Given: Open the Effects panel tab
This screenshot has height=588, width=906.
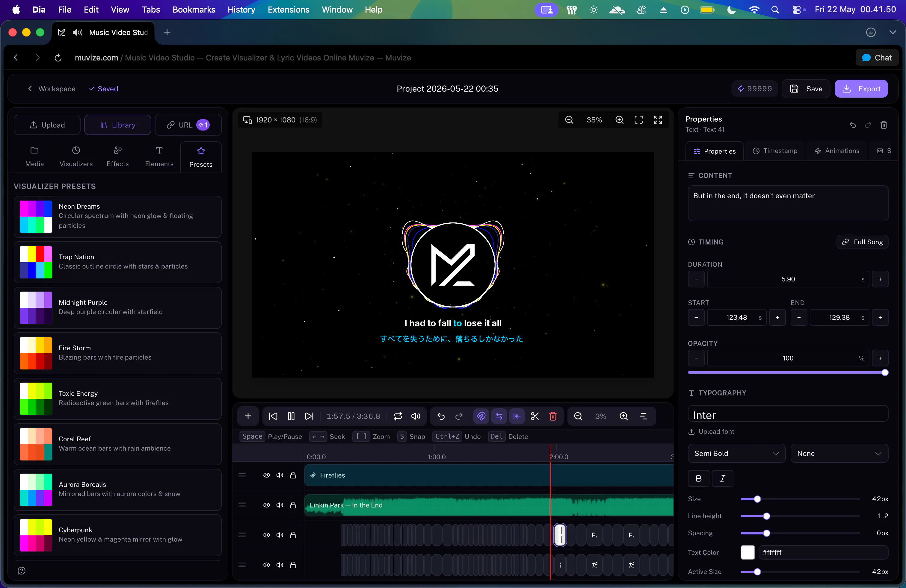Looking at the screenshot, I should click(118, 156).
